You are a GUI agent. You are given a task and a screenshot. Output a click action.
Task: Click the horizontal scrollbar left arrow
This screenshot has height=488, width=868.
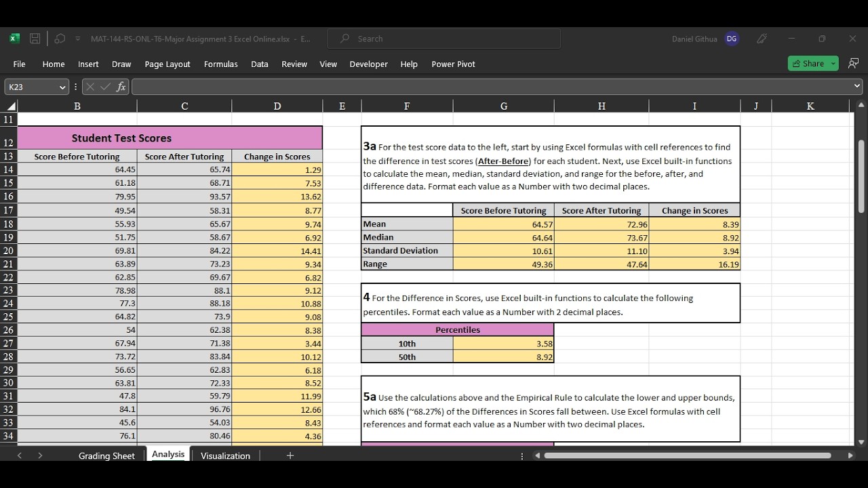coord(538,455)
